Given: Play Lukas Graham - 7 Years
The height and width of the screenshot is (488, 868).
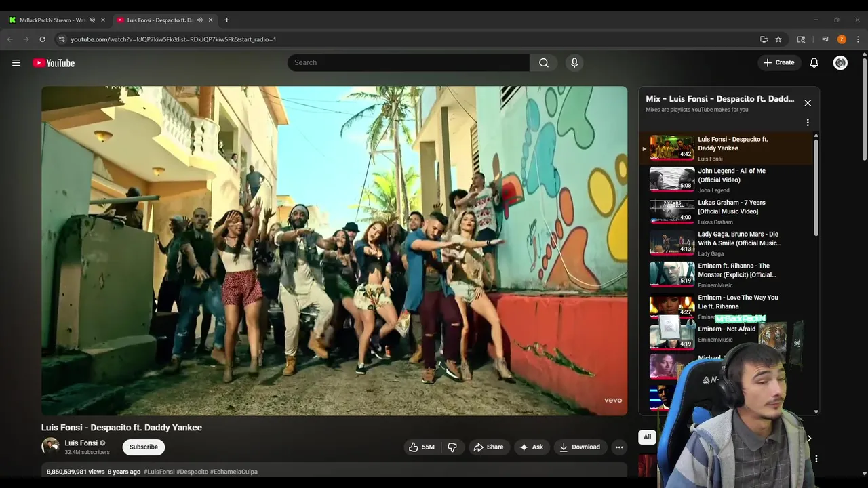Looking at the screenshot, I should coord(726,211).
